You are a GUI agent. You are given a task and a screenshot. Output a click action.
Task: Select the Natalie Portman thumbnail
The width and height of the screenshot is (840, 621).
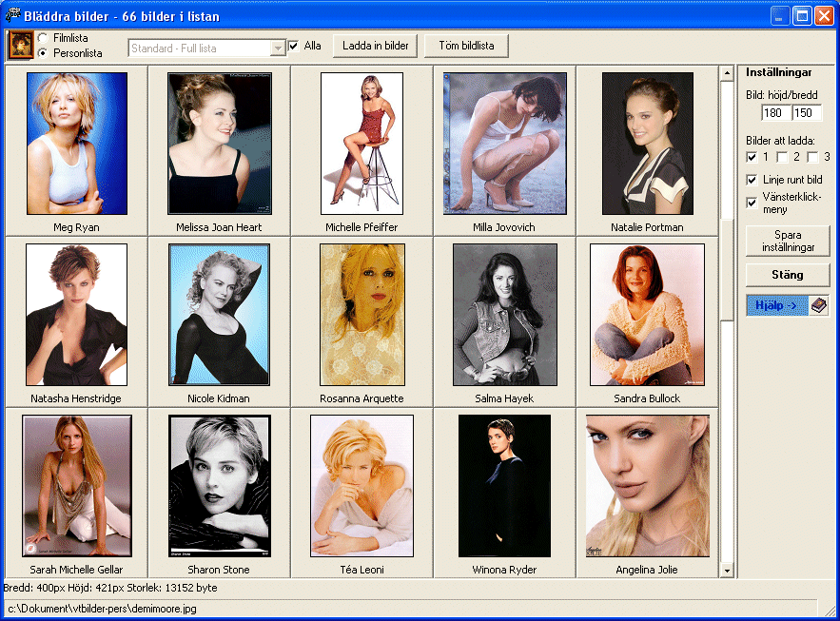647,144
